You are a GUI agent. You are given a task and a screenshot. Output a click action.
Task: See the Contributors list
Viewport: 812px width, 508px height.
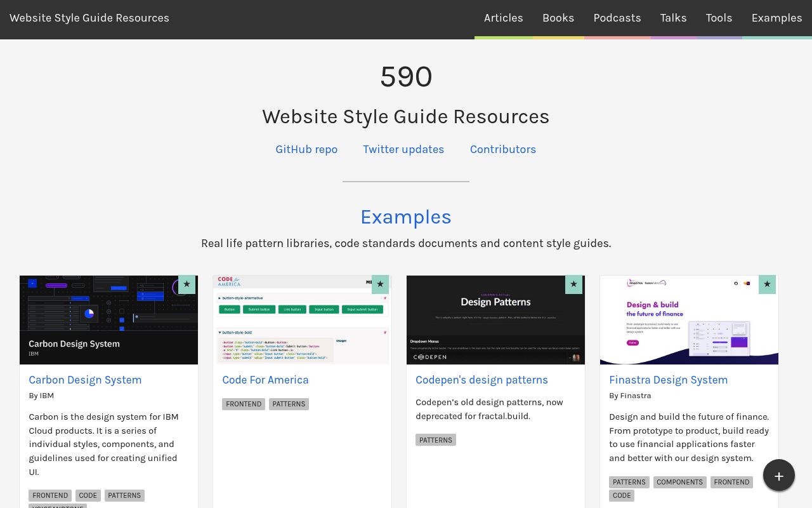point(503,149)
